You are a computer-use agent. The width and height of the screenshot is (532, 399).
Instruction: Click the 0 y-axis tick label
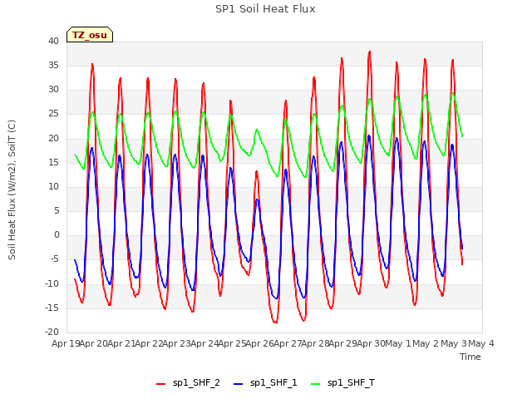click(x=57, y=234)
